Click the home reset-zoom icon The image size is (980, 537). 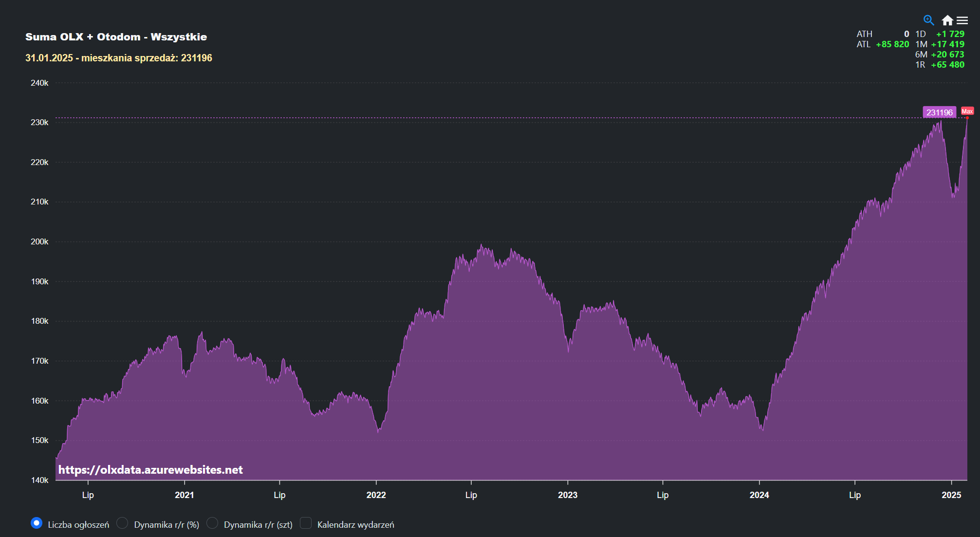(947, 20)
